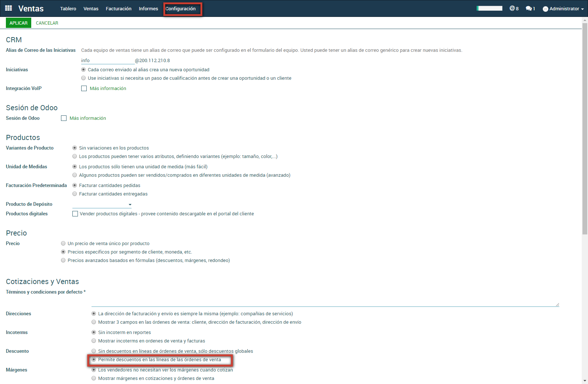Enable selling digital products checkbox
Image resolution: width=588 pixels, height=384 pixels.
[75, 214]
